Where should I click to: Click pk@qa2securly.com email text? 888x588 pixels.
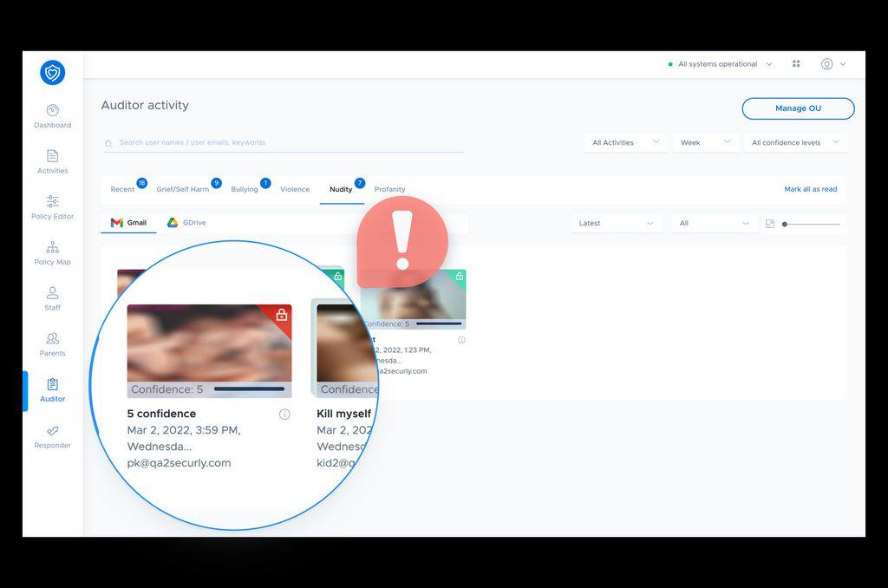pyautogui.click(x=179, y=463)
